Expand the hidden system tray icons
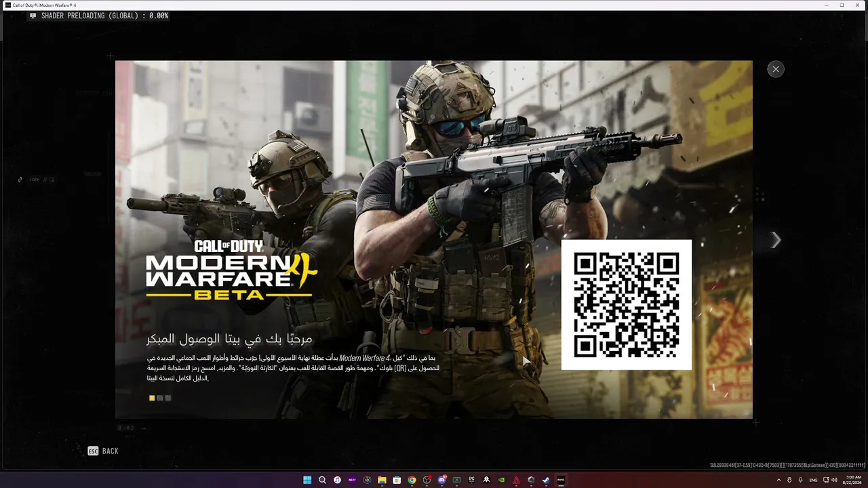Viewport: 868px width, 488px height. pos(778,480)
